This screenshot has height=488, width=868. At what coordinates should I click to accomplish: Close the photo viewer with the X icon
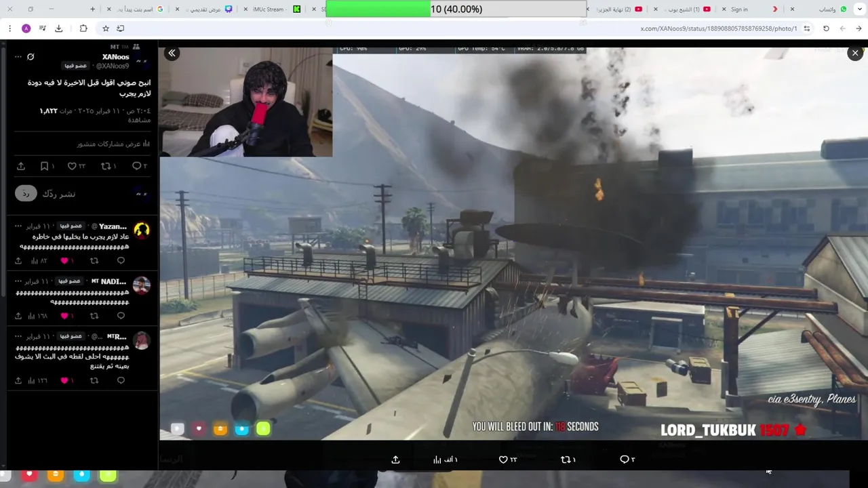855,53
